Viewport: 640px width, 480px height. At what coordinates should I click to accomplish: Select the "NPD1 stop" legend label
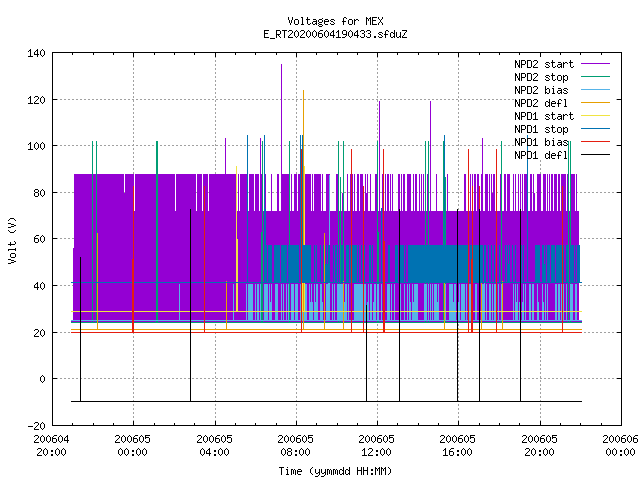pyautogui.click(x=541, y=129)
